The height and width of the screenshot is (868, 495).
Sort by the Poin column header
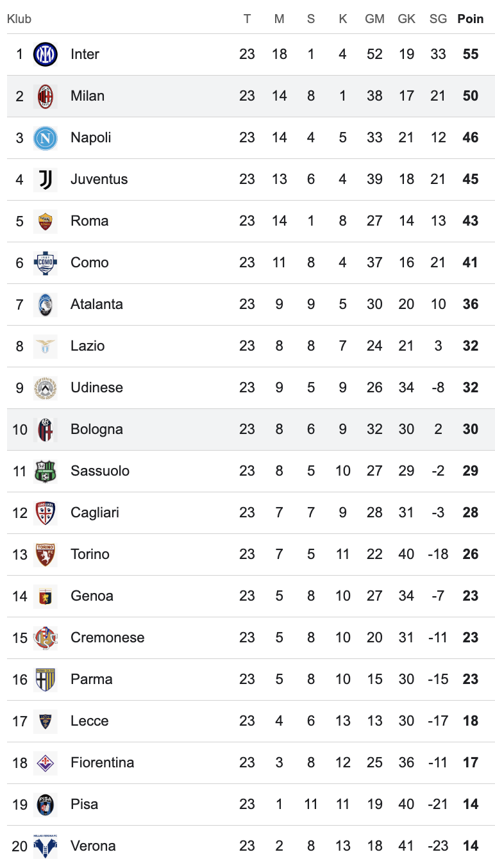click(470, 19)
